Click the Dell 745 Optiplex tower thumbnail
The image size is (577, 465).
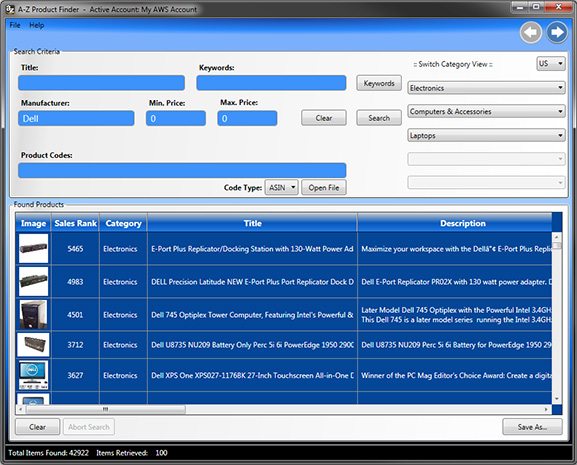coord(33,315)
